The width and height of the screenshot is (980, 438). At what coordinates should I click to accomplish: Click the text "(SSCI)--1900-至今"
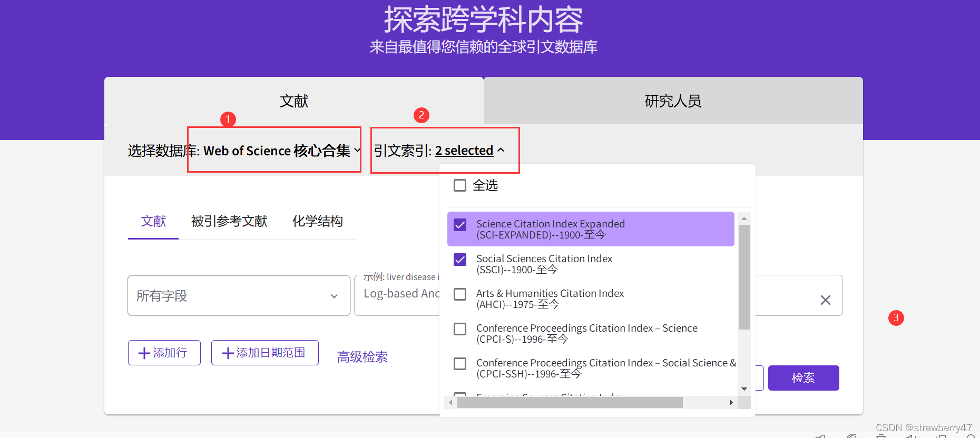tap(517, 270)
